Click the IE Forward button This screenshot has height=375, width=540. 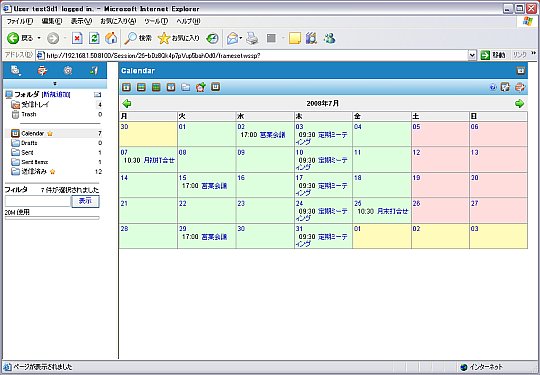[53, 38]
